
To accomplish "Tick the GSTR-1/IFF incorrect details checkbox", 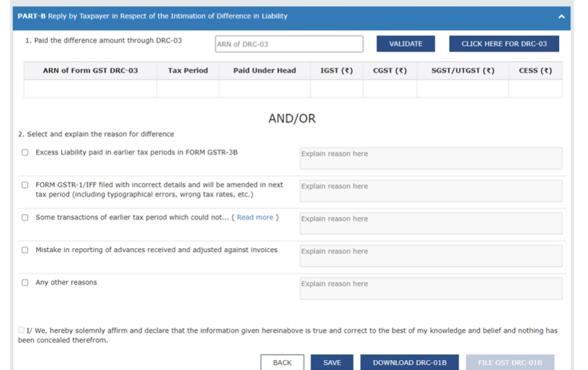I will (x=25, y=185).
